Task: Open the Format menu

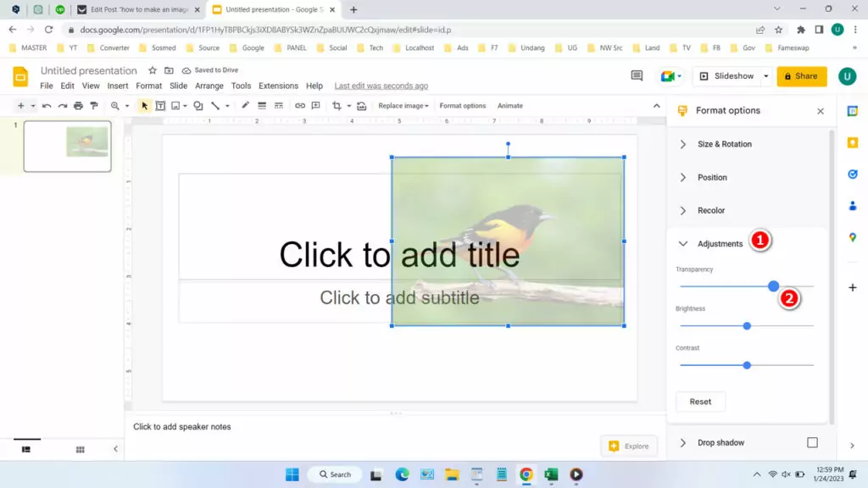Action: (149, 86)
